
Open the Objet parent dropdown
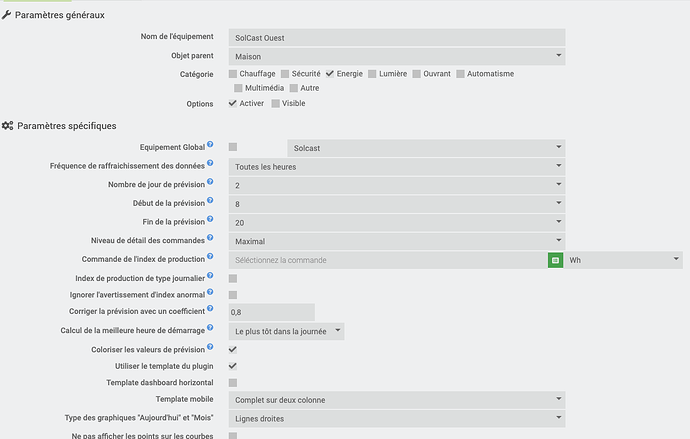coord(397,57)
